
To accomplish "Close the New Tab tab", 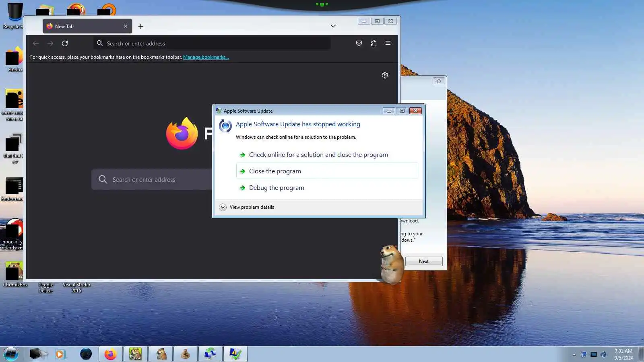I will point(126,26).
